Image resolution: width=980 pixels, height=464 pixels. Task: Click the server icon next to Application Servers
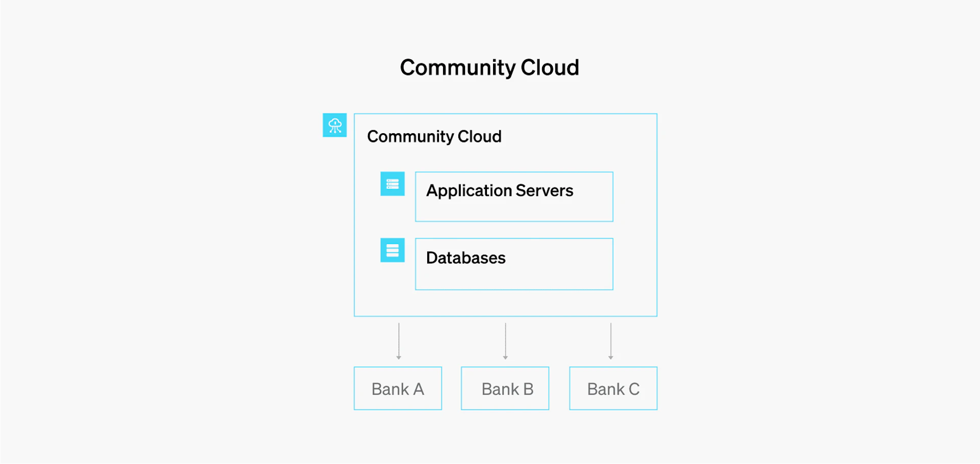393,184
